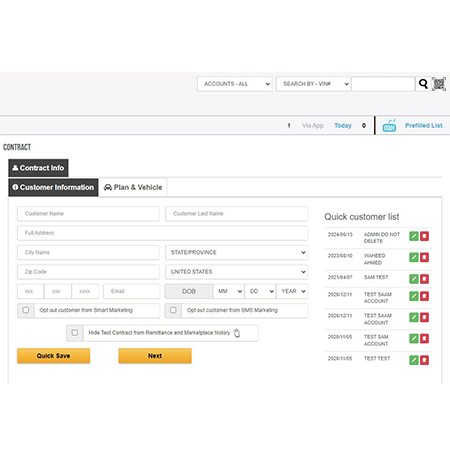Image resolution: width=450 pixels, height=450 pixels.
Task: Click the Quick Save button
Action: 53,356
